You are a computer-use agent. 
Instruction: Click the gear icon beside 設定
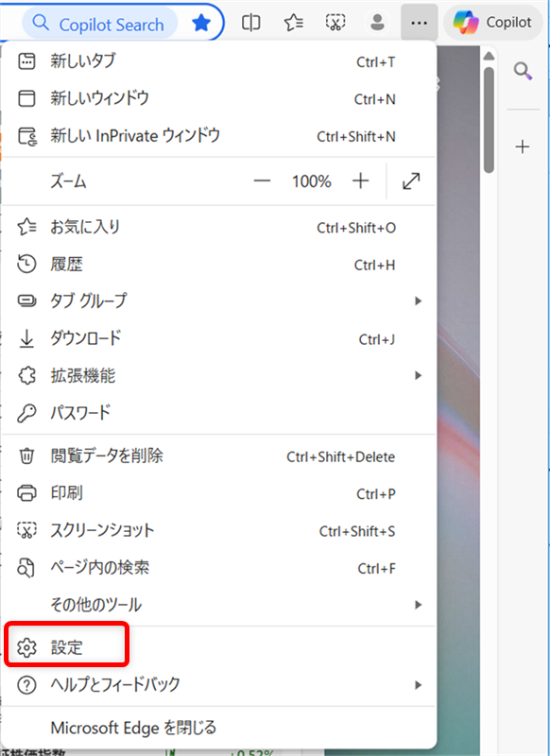pos(26,648)
